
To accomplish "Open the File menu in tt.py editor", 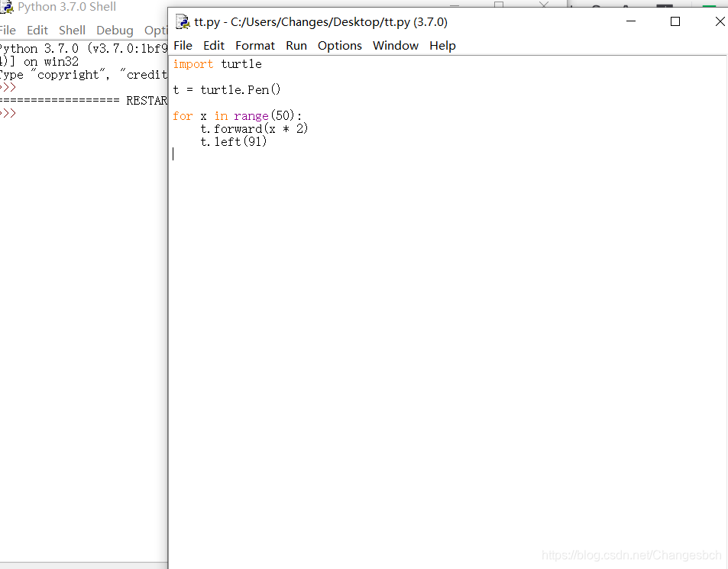I will (x=183, y=46).
